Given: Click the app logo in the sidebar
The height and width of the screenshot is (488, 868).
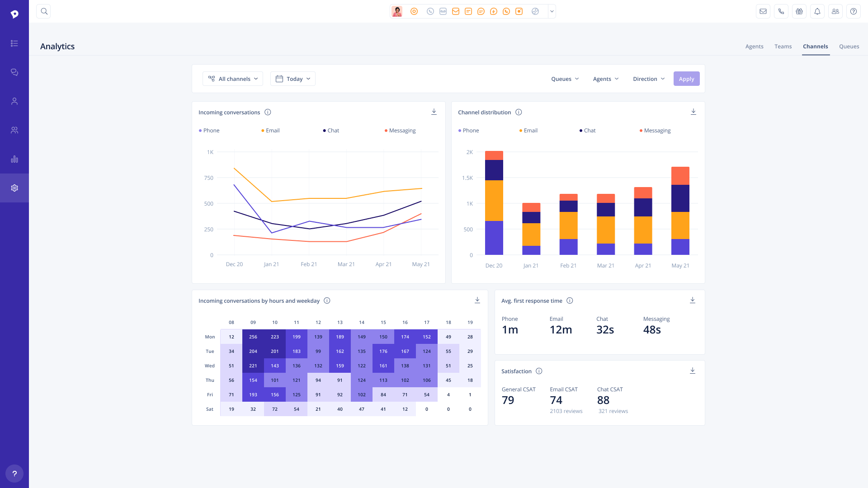Looking at the screenshot, I should point(14,14).
